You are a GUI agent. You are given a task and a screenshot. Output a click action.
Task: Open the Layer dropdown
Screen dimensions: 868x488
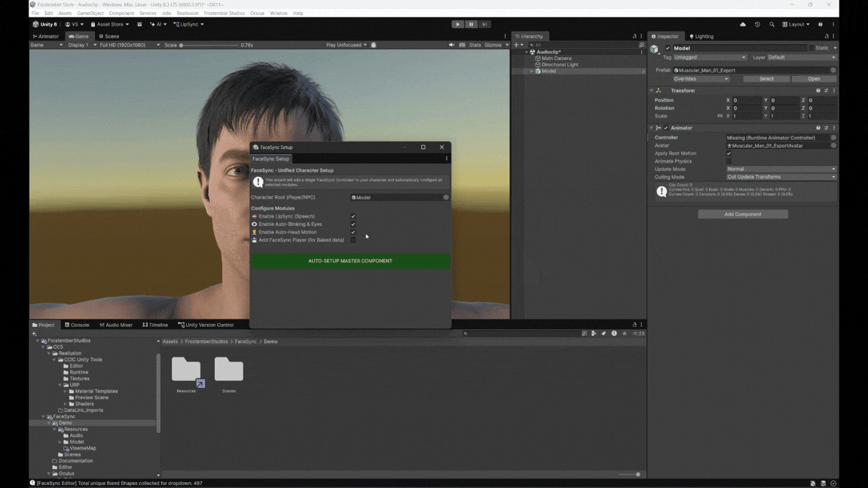tap(801, 57)
